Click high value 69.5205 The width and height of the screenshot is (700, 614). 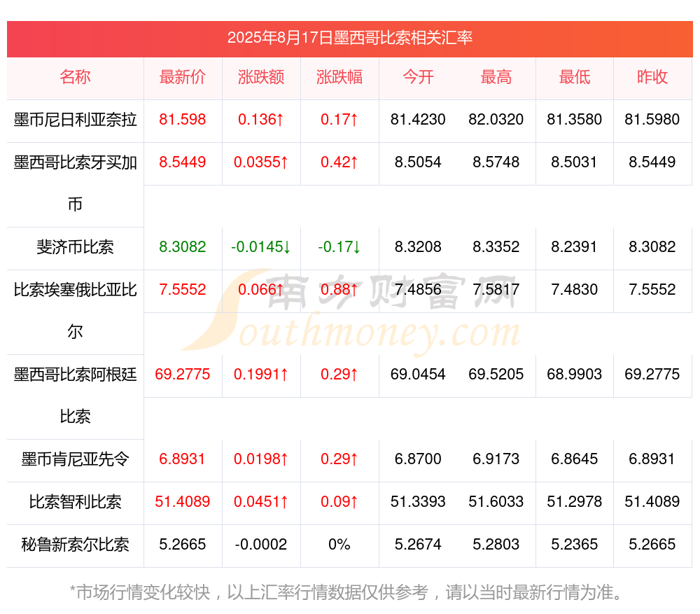pyautogui.click(x=496, y=374)
